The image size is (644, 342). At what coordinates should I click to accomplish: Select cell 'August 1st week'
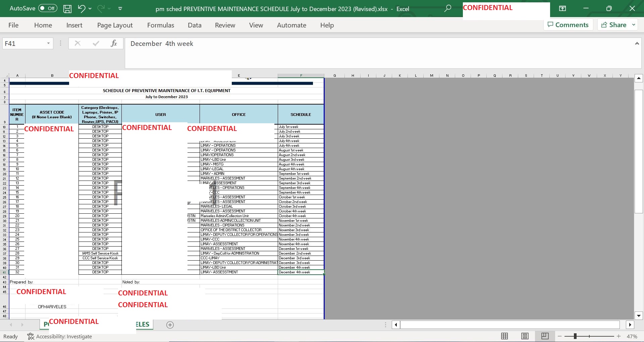point(301,150)
